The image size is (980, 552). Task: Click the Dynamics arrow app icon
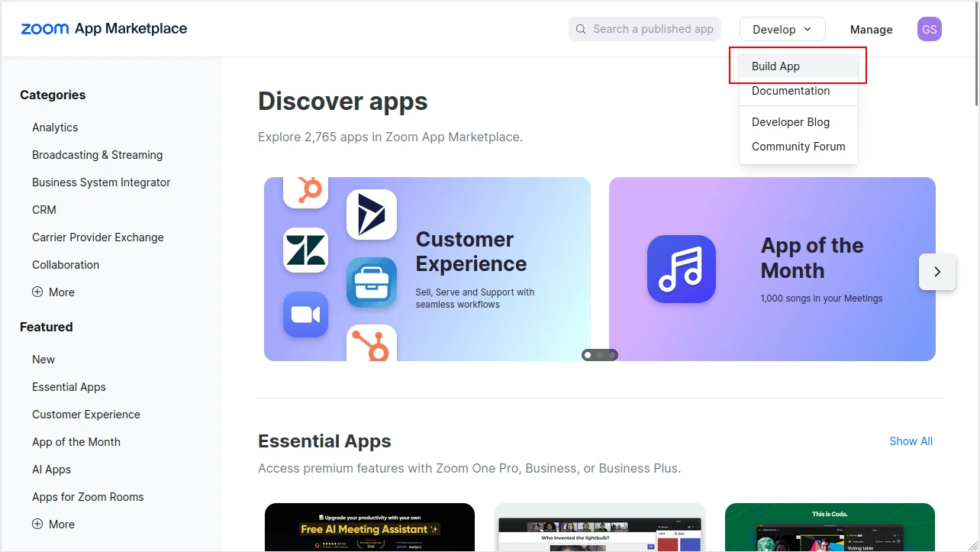[x=372, y=215]
